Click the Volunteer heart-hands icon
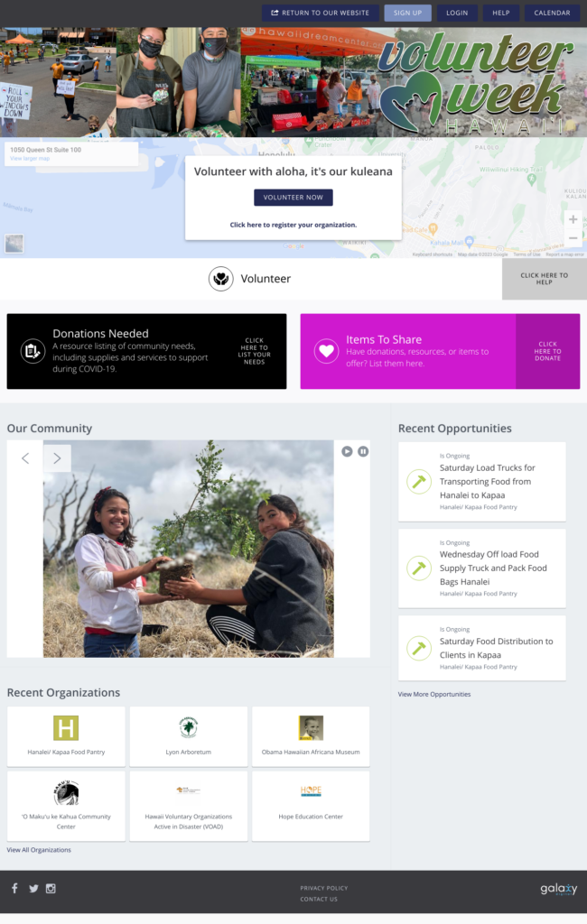The width and height of the screenshot is (587, 924). click(x=221, y=279)
